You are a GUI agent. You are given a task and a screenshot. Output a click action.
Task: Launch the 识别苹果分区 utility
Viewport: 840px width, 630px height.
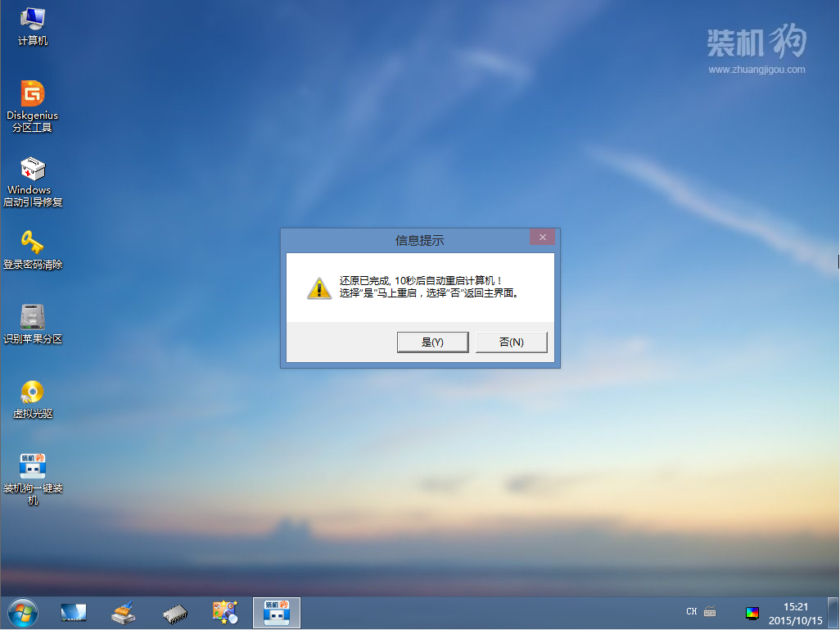[31, 315]
